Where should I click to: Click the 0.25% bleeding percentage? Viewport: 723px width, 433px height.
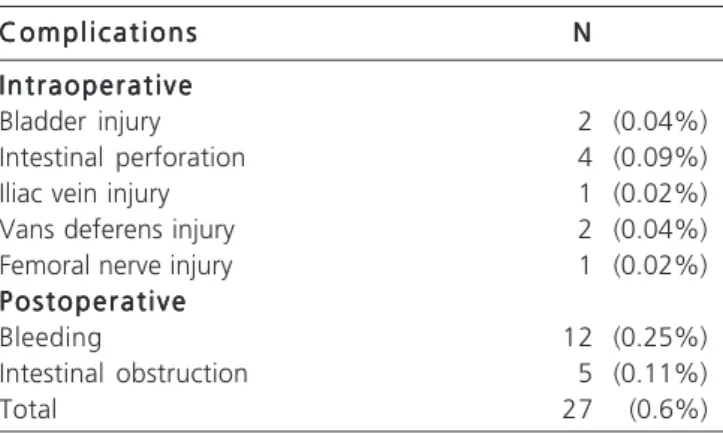click(660, 338)
